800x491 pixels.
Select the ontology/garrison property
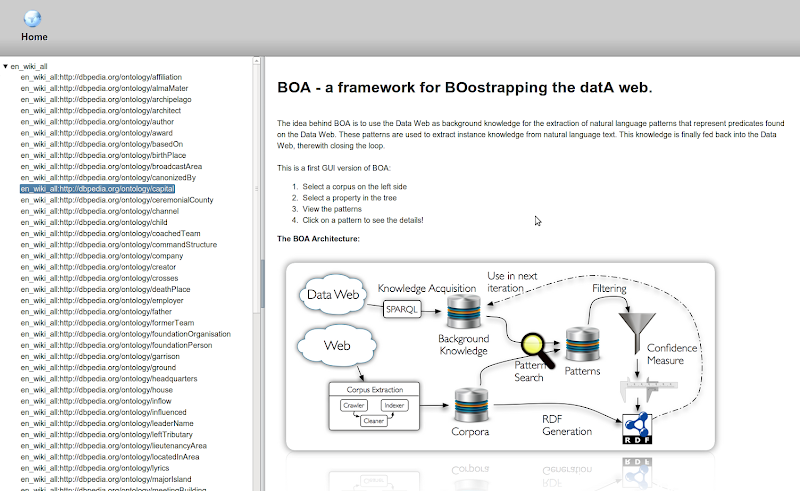click(100, 357)
